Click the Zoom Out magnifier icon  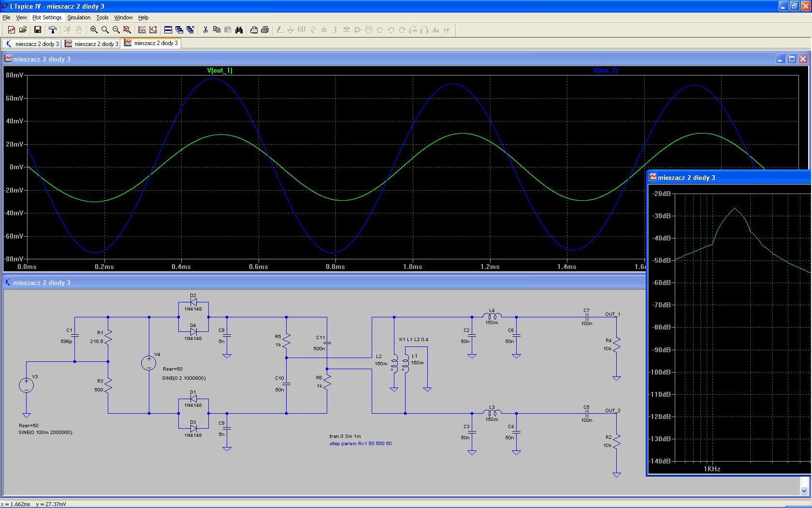coord(116,30)
